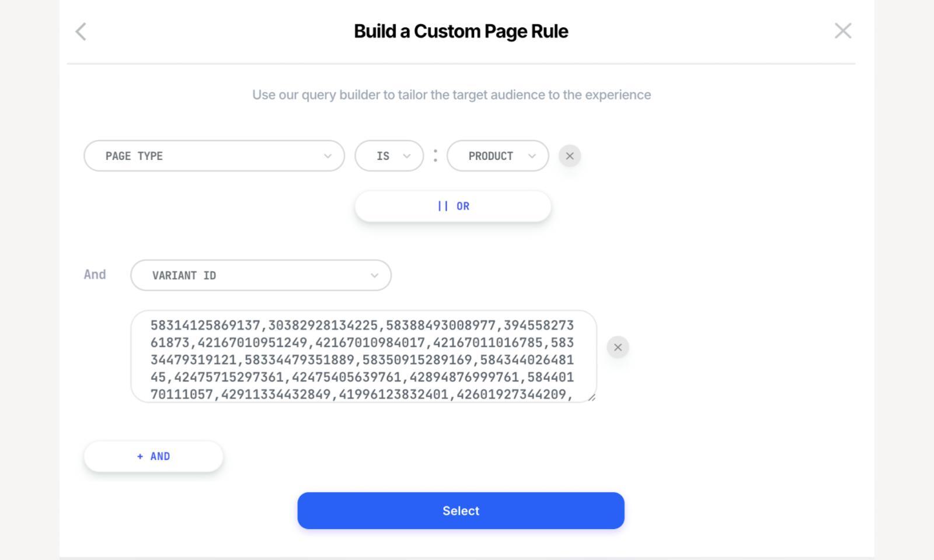This screenshot has width=934, height=560.
Task: Add a condition with + AND button
Action: (x=154, y=456)
